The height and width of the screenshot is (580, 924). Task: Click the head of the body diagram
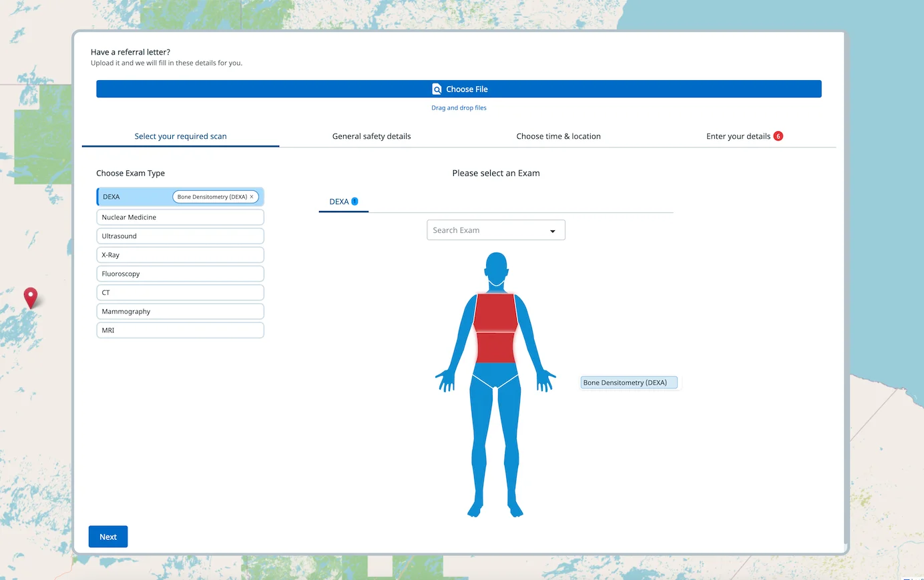tap(496, 268)
